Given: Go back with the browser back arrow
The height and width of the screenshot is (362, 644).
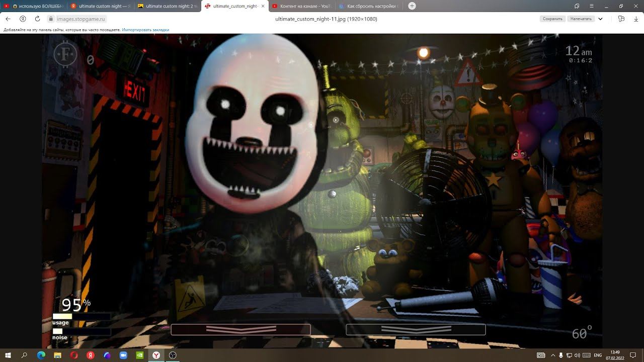Looking at the screenshot, I should [8, 19].
